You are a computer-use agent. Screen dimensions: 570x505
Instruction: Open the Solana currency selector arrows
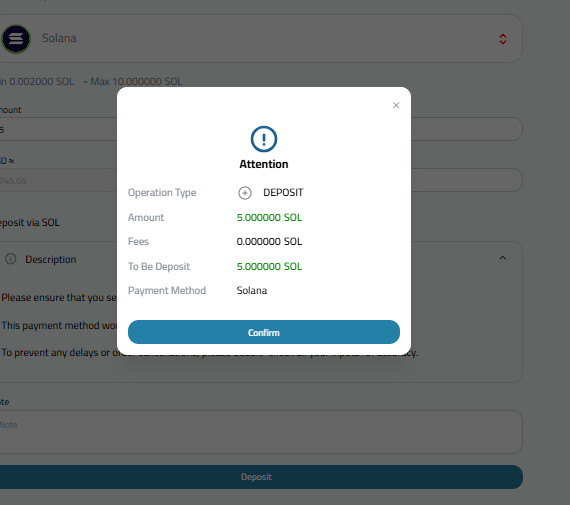coord(503,39)
